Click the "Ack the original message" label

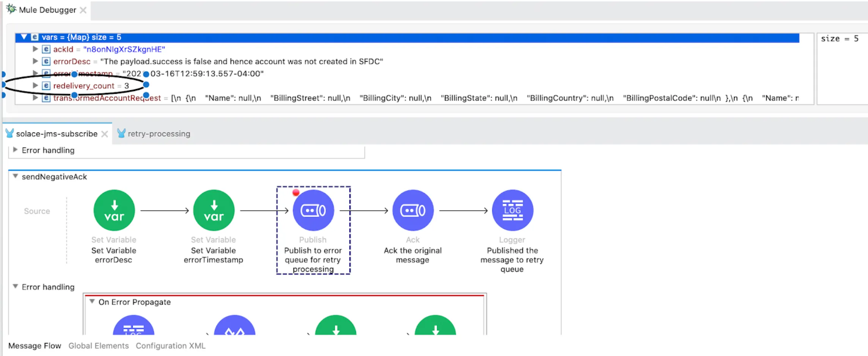[413, 255]
